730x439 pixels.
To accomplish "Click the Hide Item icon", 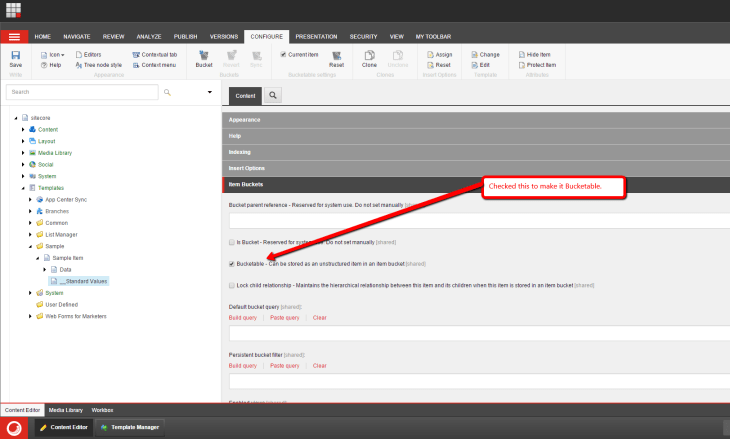I will pos(538,54).
